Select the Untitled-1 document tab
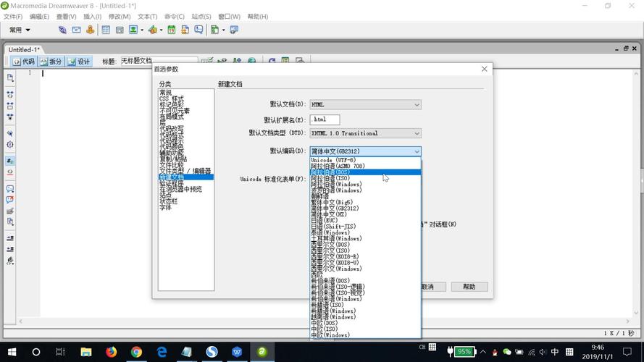The width and height of the screenshot is (644, 362). coord(23,50)
